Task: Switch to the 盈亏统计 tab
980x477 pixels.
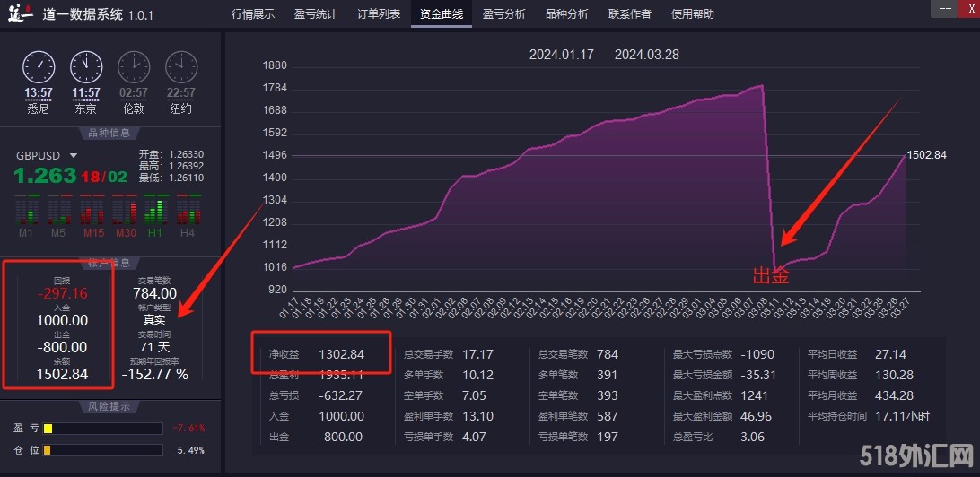Action: click(x=315, y=14)
